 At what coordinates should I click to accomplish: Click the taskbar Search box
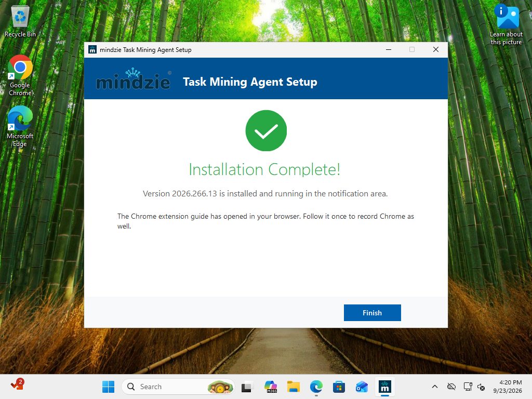pos(178,387)
